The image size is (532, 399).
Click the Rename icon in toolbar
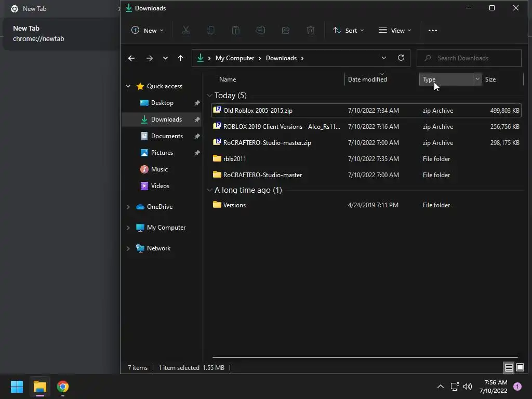coord(261,31)
